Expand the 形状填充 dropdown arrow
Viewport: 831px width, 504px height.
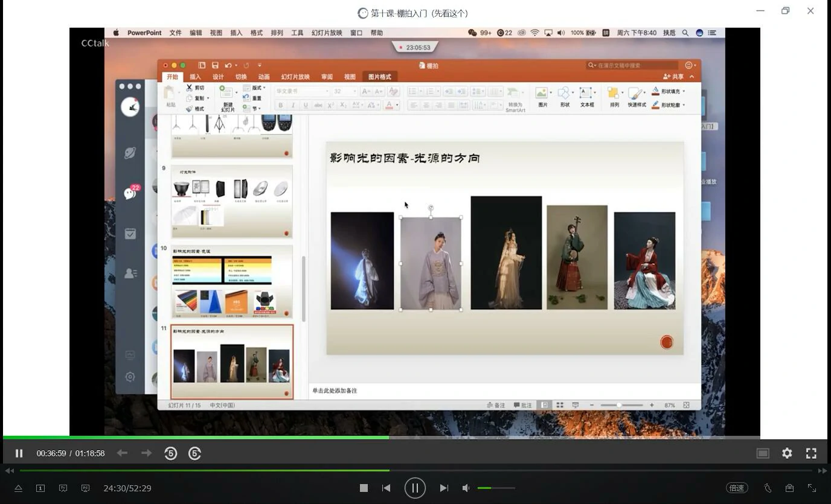685,91
